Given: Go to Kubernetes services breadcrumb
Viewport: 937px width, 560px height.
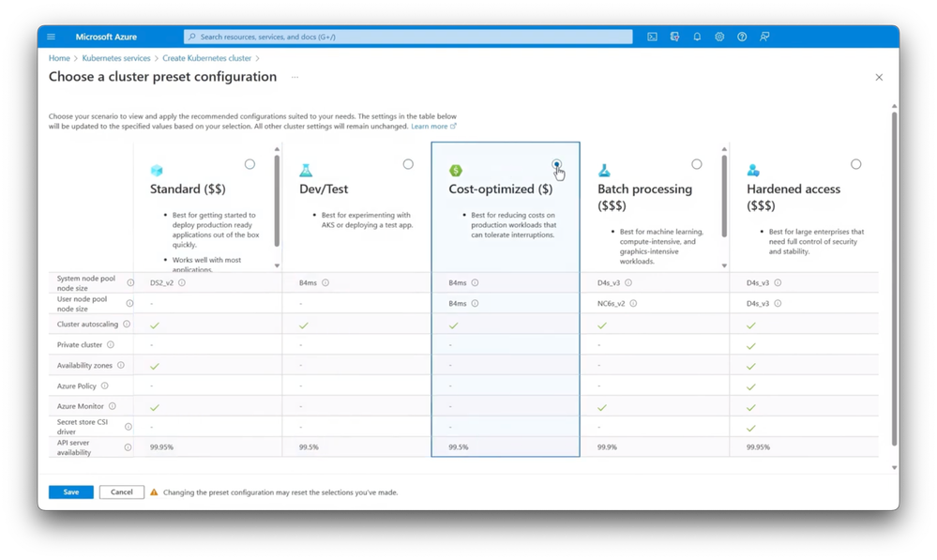Looking at the screenshot, I should pyautogui.click(x=116, y=58).
